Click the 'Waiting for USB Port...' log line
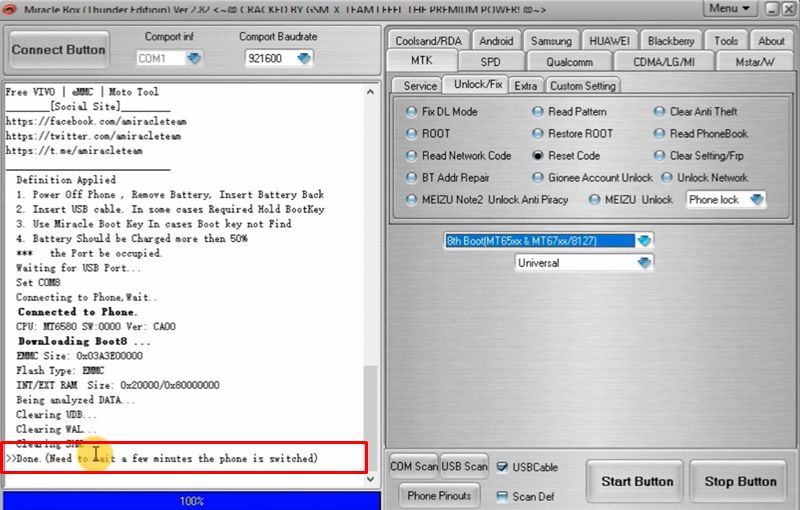 point(79,268)
